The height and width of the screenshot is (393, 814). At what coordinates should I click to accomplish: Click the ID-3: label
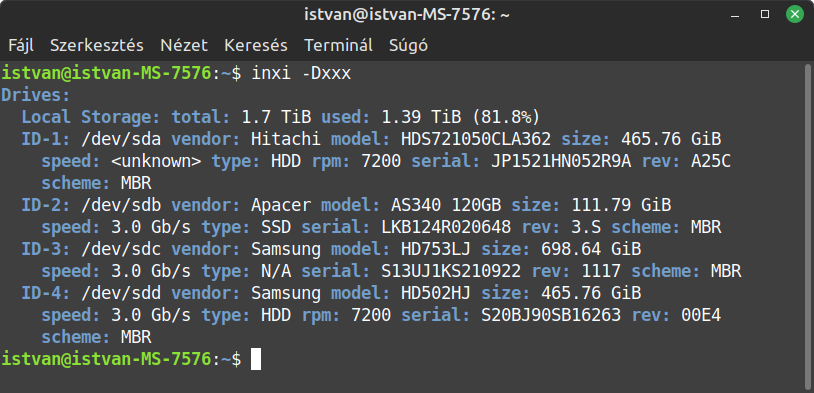[46, 249]
